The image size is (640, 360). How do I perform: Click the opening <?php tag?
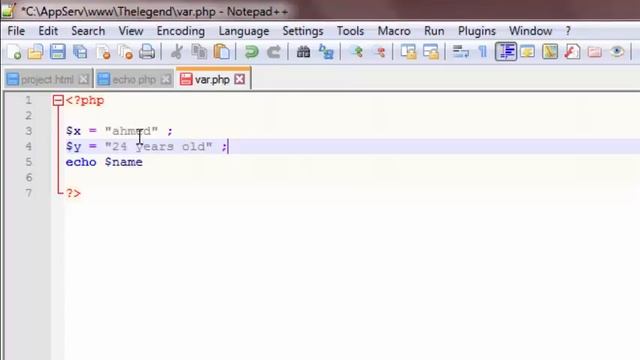[85, 100]
